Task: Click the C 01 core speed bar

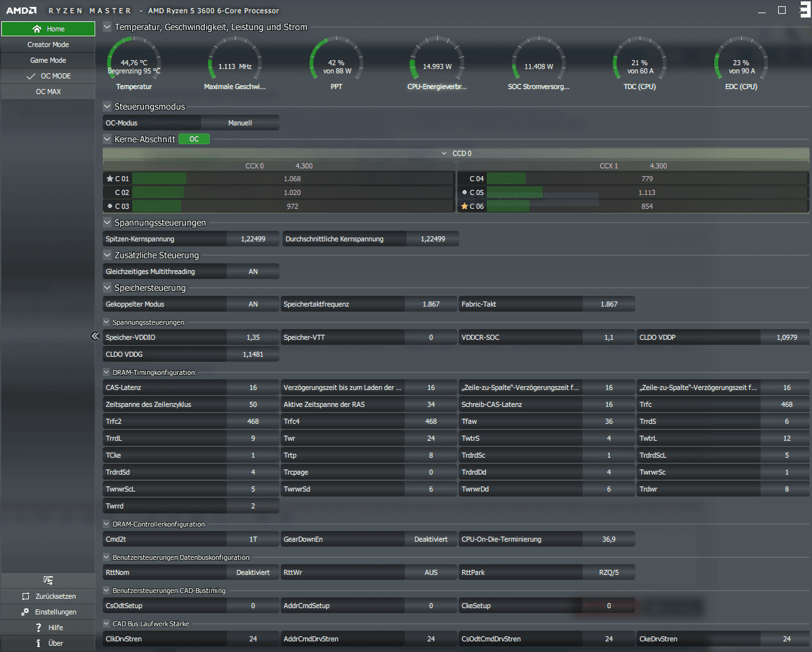Action: [x=293, y=179]
